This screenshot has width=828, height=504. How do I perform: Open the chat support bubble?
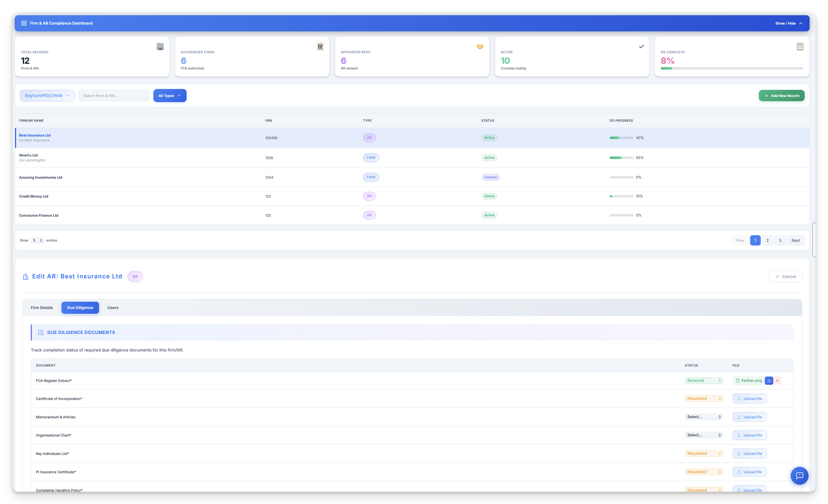800,476
